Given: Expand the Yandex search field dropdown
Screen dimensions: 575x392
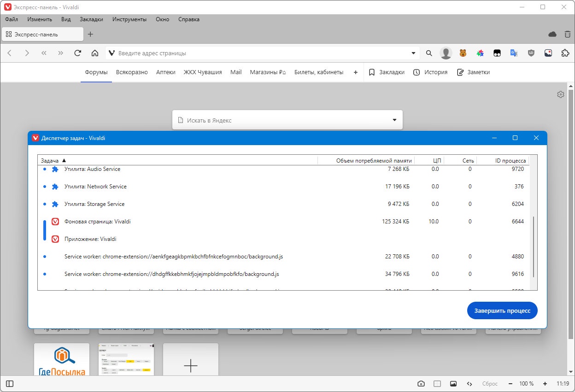Looking at the screenshot, I should click(394, 120).
